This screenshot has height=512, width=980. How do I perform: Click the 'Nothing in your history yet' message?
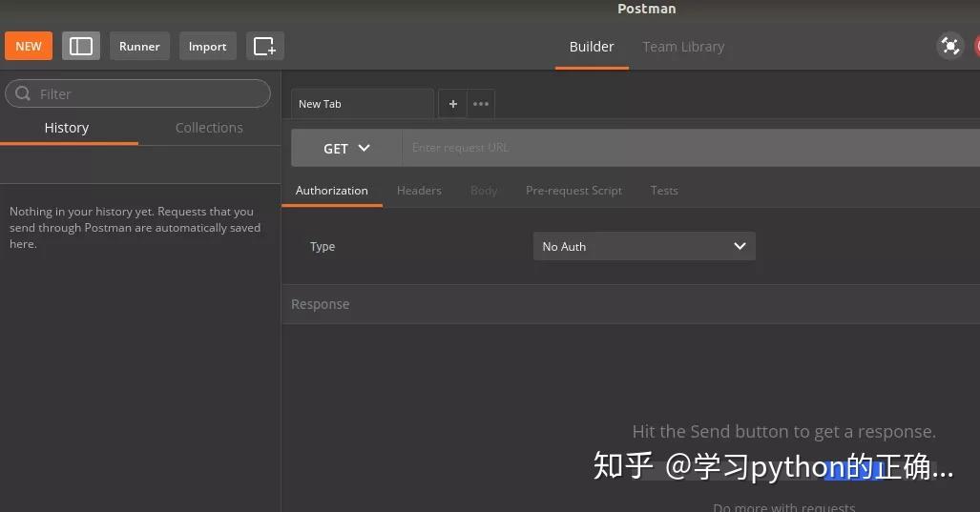click(x=135, y=228)
